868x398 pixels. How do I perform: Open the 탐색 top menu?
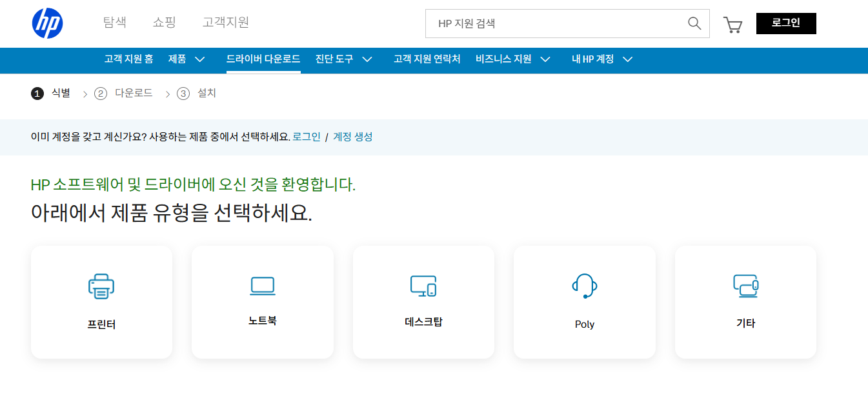(x=115, y=23)
